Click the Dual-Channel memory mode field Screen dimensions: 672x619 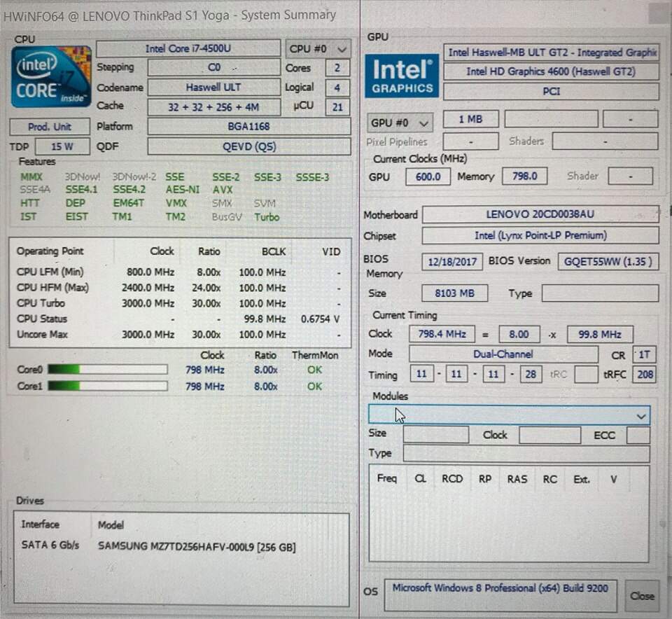pyautogui.click(x=503, y=354)
